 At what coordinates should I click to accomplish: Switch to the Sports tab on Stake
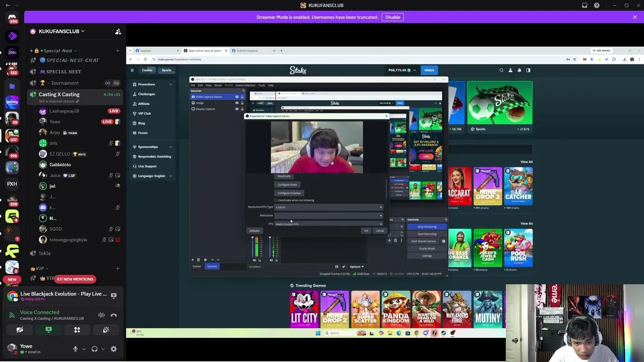pyautogui.click(x=167, y=70)
